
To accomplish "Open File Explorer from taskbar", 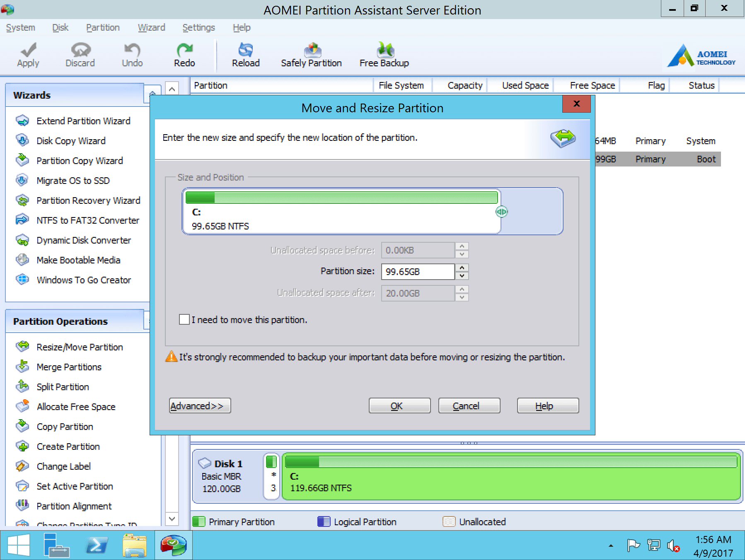I will (x=135, y=545).
